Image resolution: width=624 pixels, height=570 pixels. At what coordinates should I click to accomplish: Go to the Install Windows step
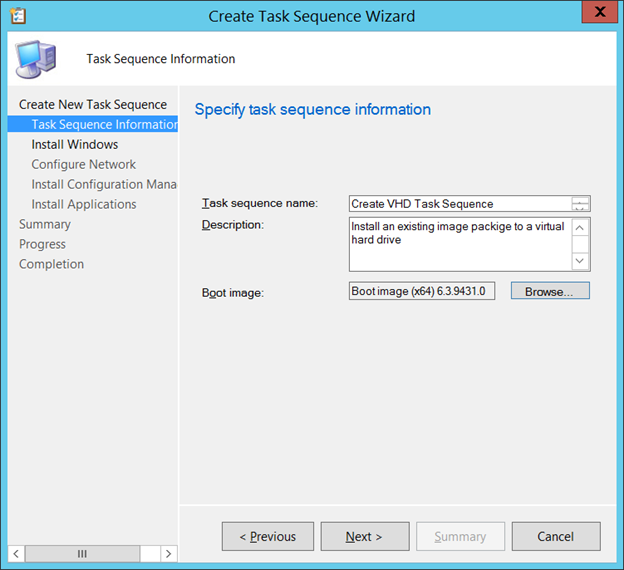tap(75, 144)
